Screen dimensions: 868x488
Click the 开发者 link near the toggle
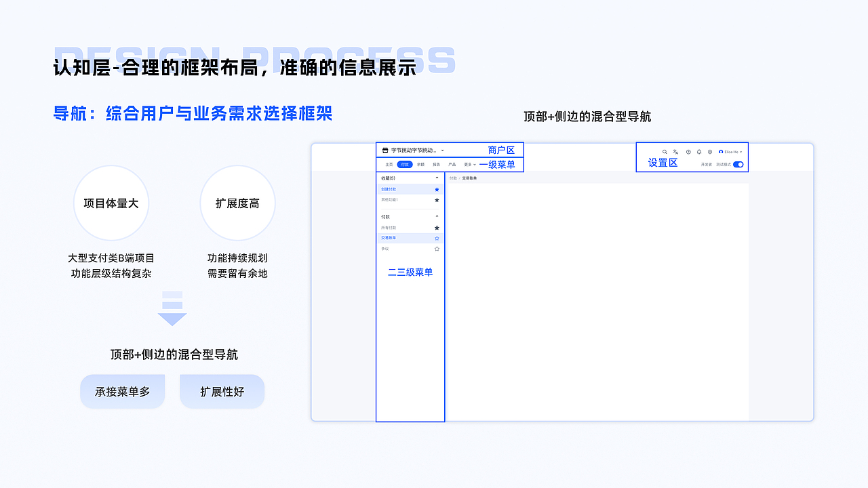click(707, 164)
